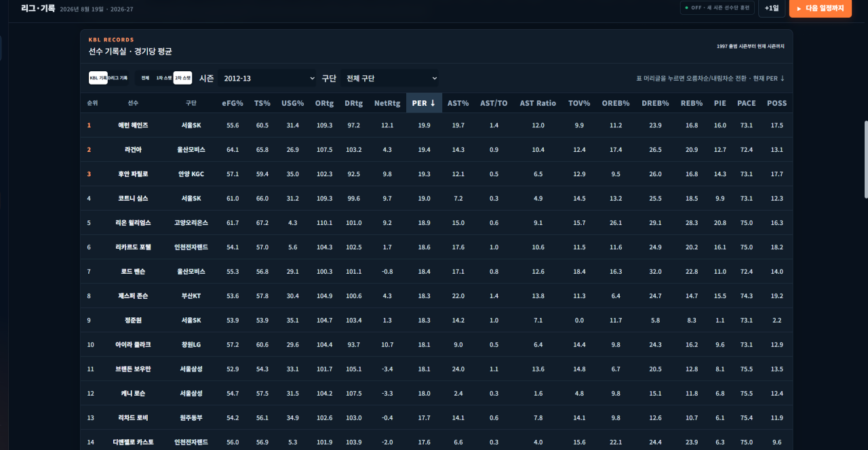The image size is (868, 450).
Task: Sort by the OREB% column header
Action: coord(616,103)
